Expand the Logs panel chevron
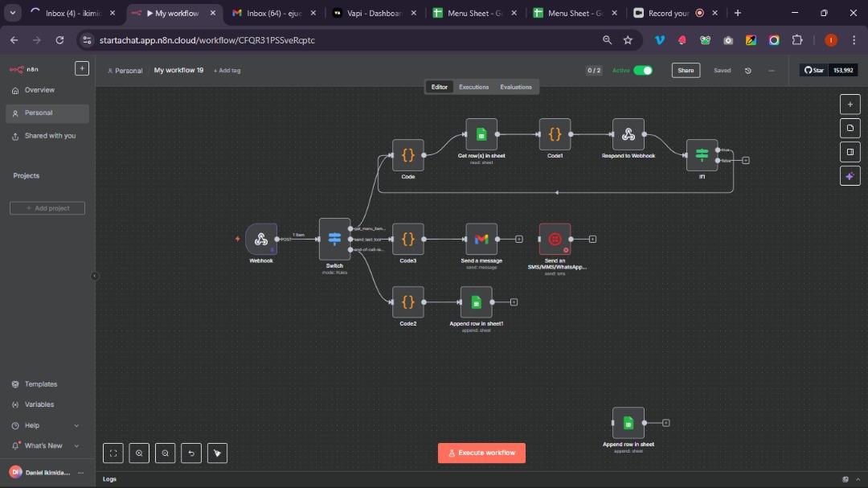Screen dimensions: 868x488 [x=858, y=479]
